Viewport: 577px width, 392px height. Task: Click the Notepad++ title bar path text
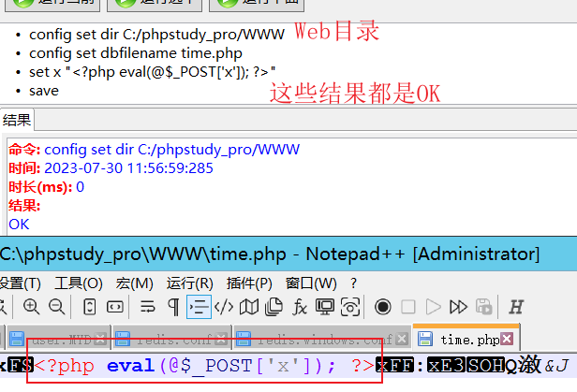143,254
